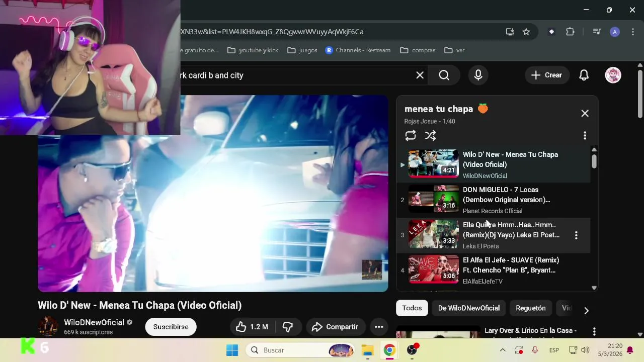This screenshot has width=644, height=362.
Task: Open options for Ella Quiere playlist item
Action: [x=576, y=235]
